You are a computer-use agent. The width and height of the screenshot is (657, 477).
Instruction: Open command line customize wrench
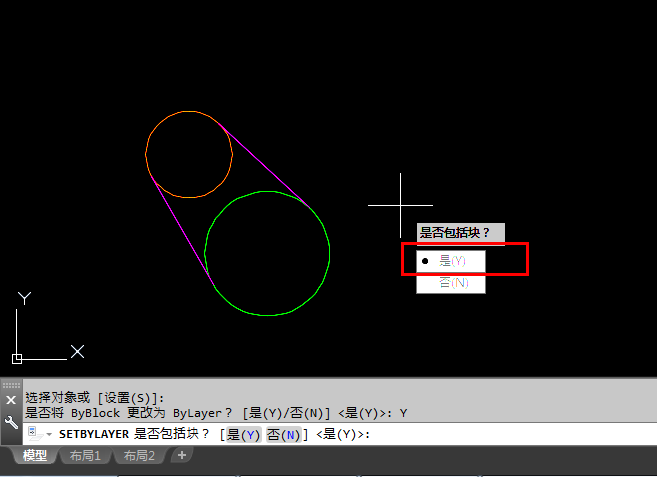(11, 422)
